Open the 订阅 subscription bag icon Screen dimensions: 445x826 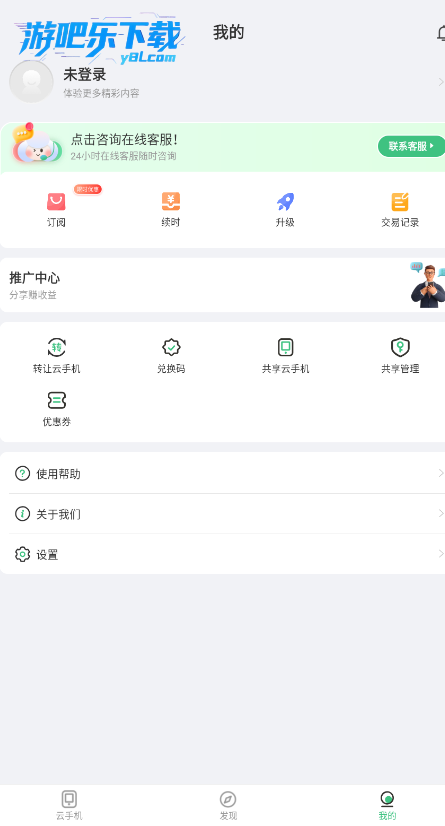click(x=56, y=201)
